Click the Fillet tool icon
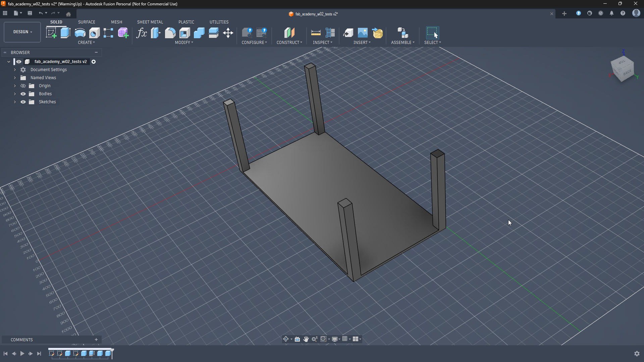Viewport: 644px width, 362px height. tap(170, 33)
